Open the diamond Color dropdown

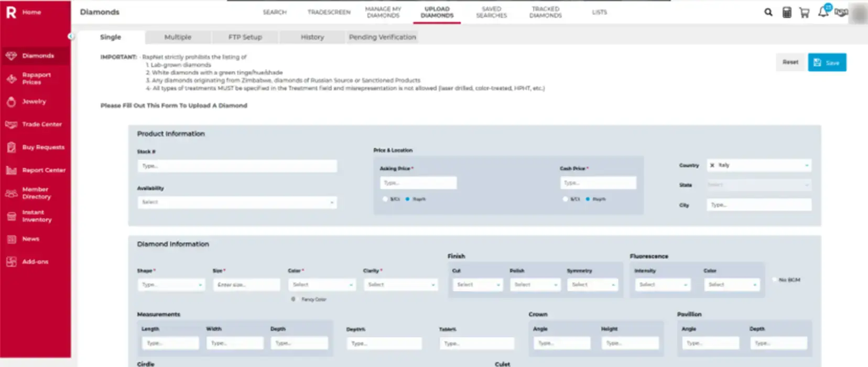(322, 285)
